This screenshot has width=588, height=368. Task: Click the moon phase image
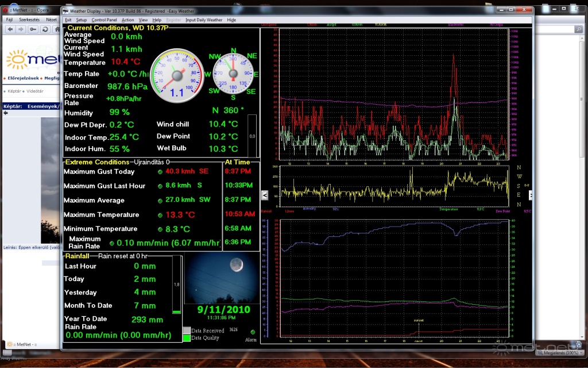(x=221, y=278)
